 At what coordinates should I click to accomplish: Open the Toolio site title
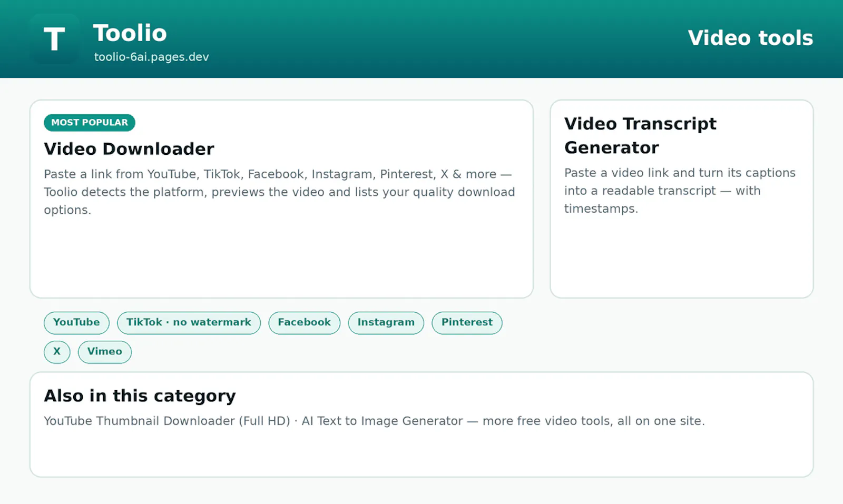(x=130, y=33)
